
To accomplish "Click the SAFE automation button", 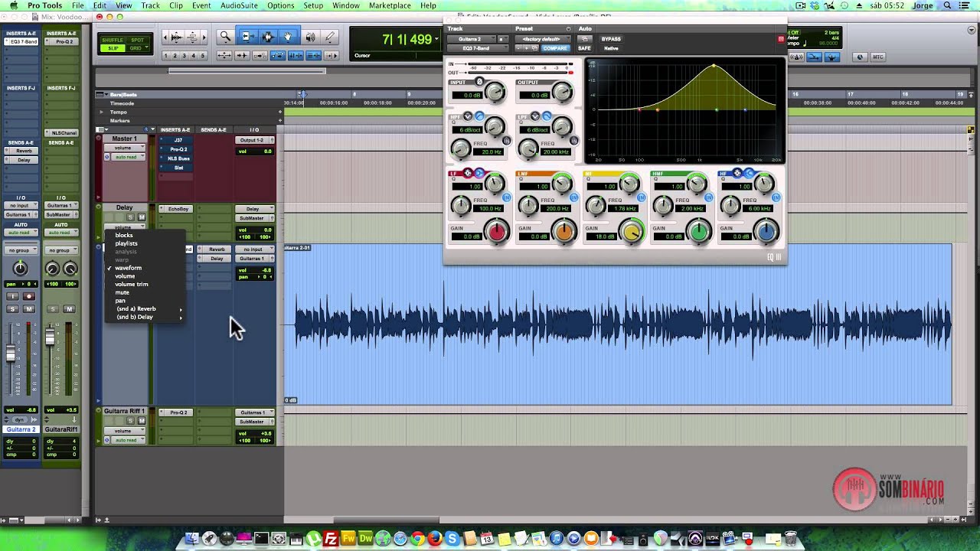I will coord(584,48).
